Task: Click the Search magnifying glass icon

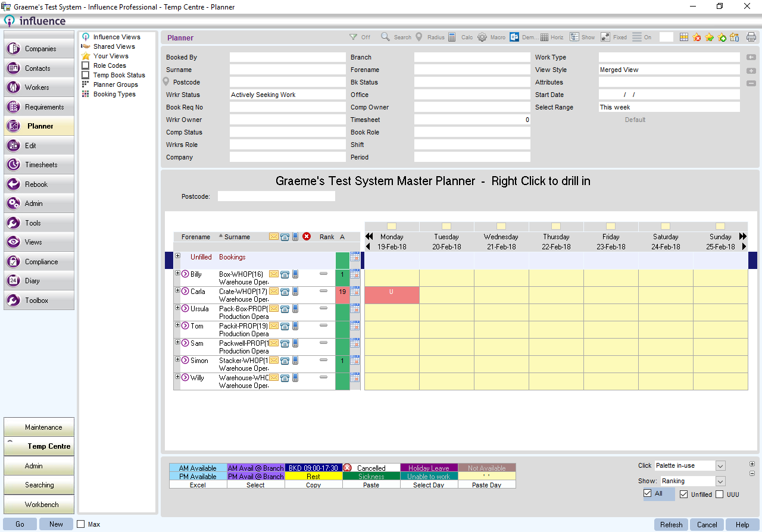Action: 385,37
